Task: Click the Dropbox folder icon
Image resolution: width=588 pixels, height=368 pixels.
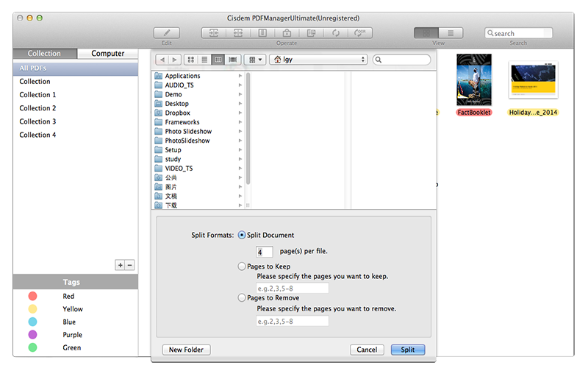Action: (159, 113)
